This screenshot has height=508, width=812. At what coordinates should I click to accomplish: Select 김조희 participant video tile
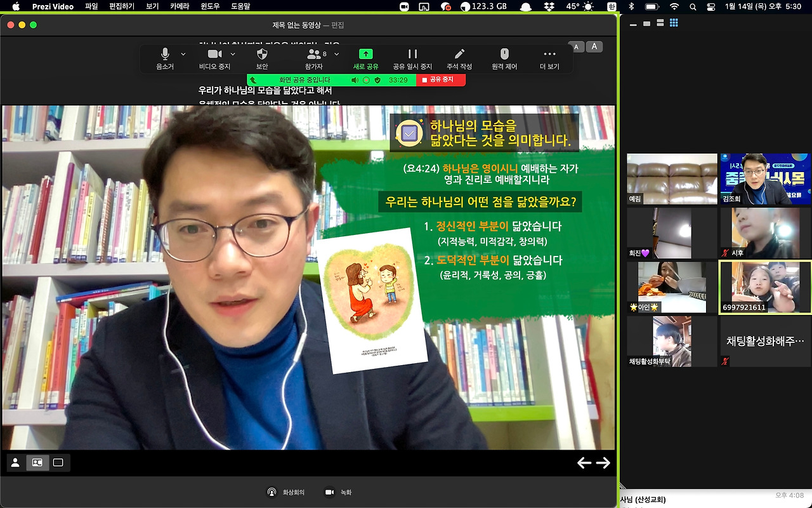(765, 179)
